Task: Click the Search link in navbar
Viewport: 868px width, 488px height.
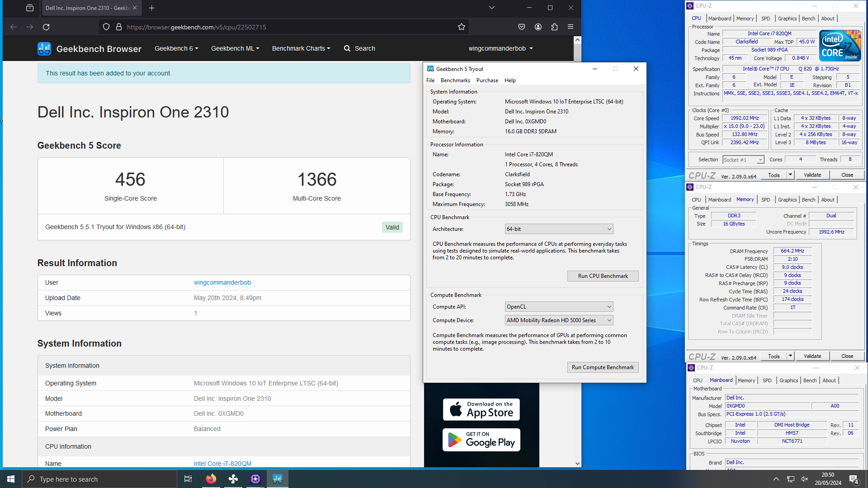Action: tap(359, 48)
